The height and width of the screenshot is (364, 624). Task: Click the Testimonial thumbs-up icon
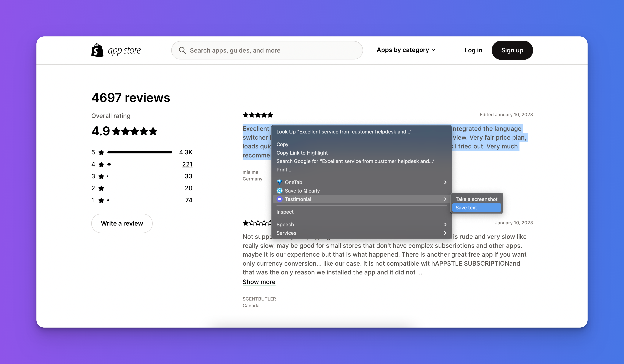point(279,199)
